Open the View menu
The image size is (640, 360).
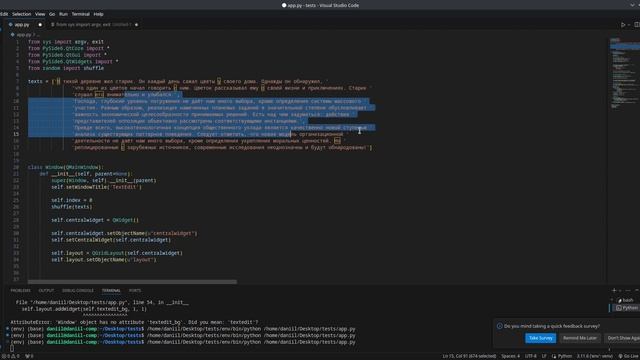(x=40, y=14)
